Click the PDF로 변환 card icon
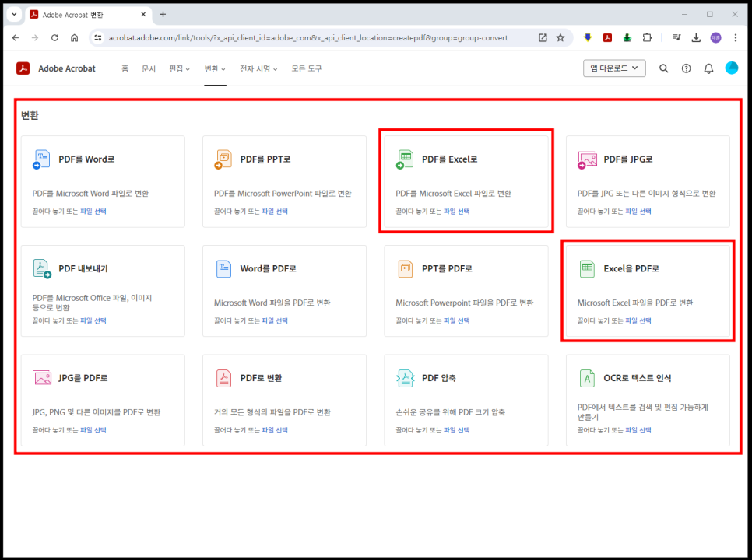The image size is (752, 560). 223,378
